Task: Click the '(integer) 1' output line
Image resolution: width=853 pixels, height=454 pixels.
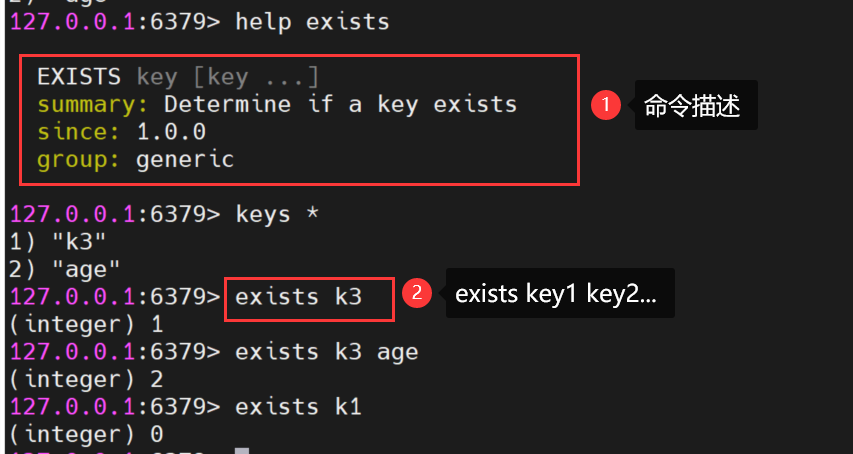Action: coord(86,325)
